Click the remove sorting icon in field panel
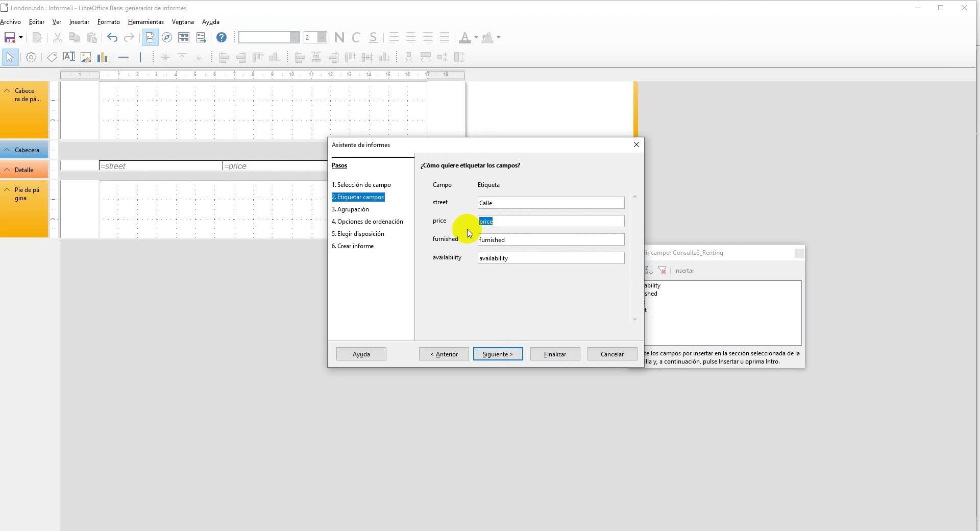Viewport: 980px width, 531px height. point(662,270)
